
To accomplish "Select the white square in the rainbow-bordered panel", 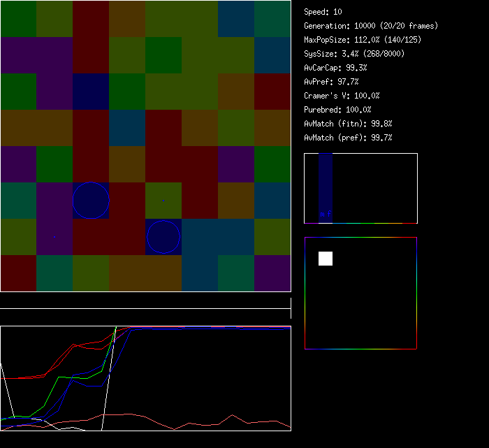I will 326,259.
